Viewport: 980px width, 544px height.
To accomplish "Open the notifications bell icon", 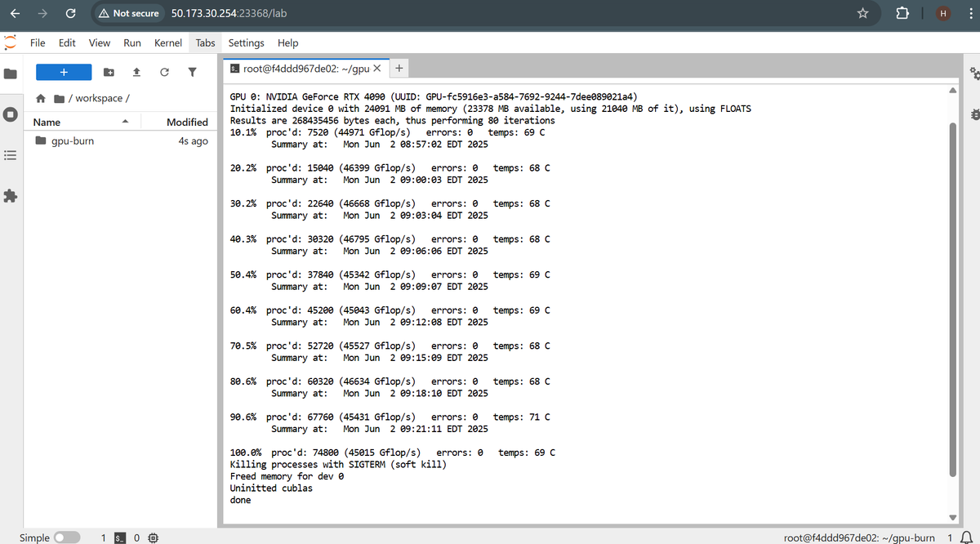I will coord(968,537).
